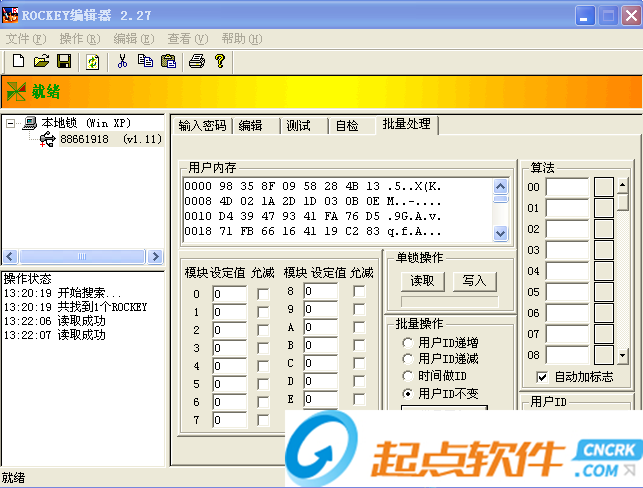Select 用户ID递增 radio option
Viewport: 643px width, 488px height.
click(x=441, y=342)
